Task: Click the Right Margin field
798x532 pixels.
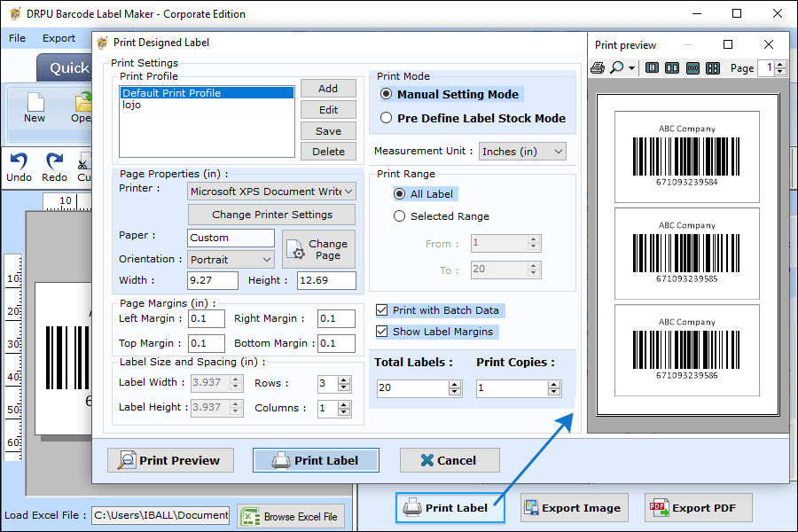Action: tap(336, 318)
